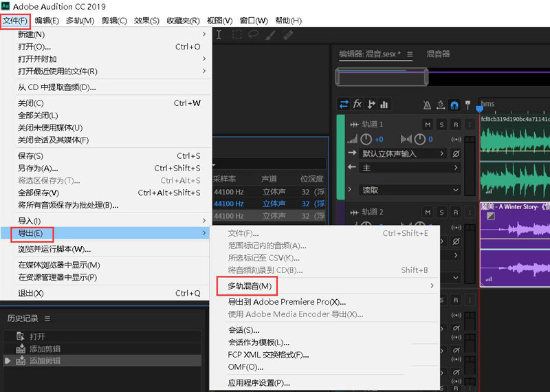This screenshot has height=392, width=550.
Task: Choose 会话作为模板(L)... export option
Action: (x=324, y=342)
